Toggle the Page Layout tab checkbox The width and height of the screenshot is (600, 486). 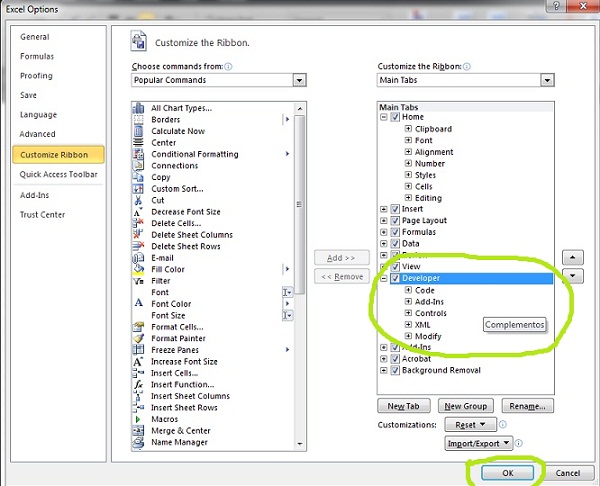coord(395,221)
